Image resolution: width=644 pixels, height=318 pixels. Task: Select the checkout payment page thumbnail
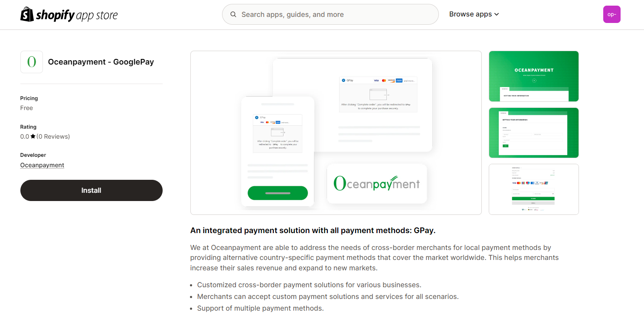[533, 189]
